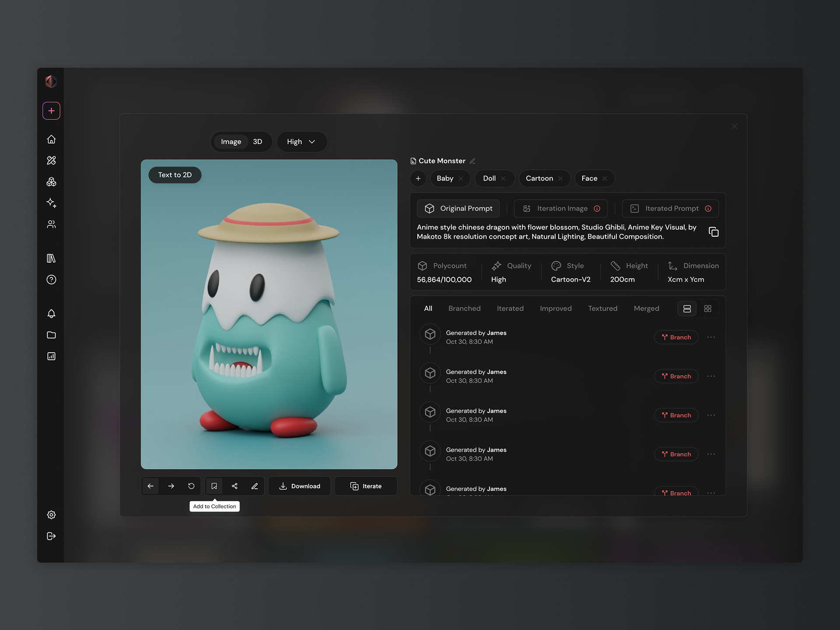Click the Dimension value Xcm x Ycm
The height and width of the screenshot is (630, 840).
(686, 280)
